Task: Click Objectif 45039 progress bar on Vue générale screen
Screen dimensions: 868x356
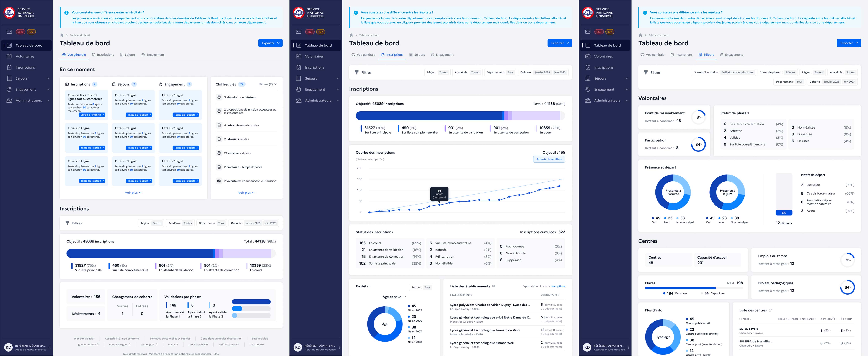Action: click(171, 253)
